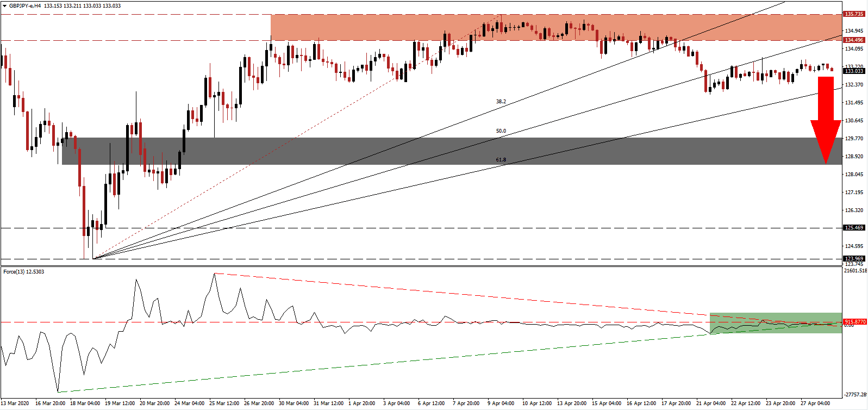Select the 123.969 black price label
The width and height of the screenshot is (868, 410).
coord(854,259)
